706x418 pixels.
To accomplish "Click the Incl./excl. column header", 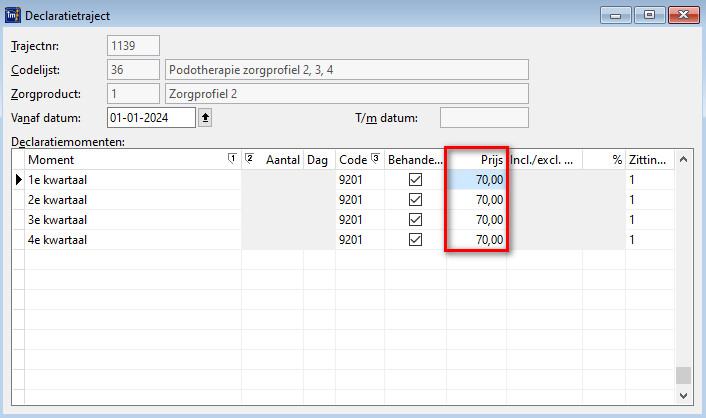I will (x=544, y=159).
